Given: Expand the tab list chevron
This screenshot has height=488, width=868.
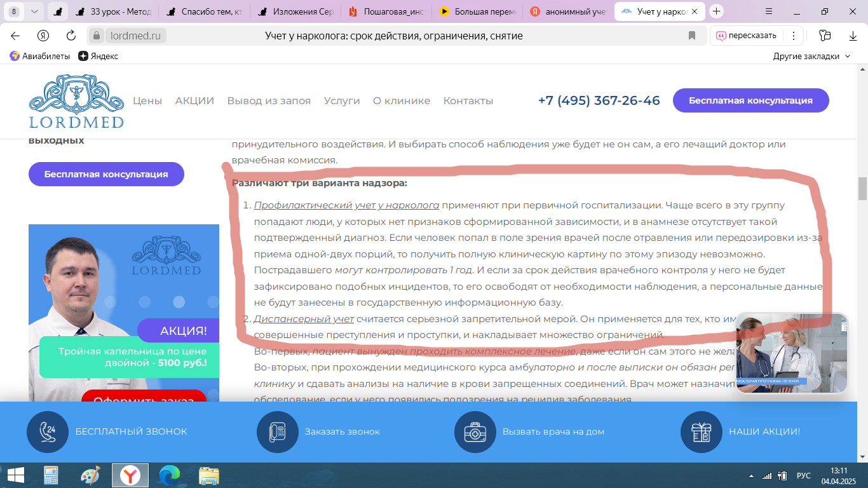Looking at the screenshot, I should (34, 11).
